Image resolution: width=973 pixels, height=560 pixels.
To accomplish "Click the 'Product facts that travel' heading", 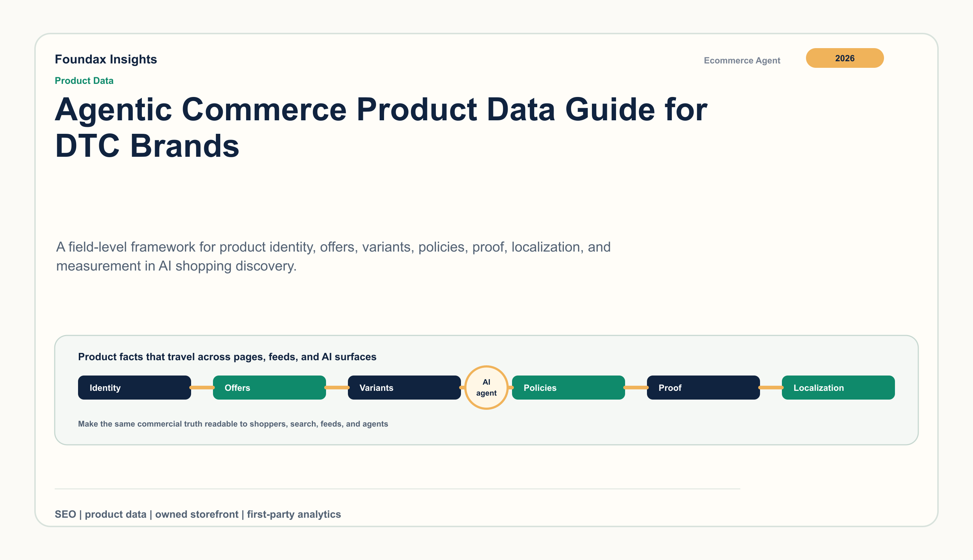I will pyautogui.click(x=227, y=357).
